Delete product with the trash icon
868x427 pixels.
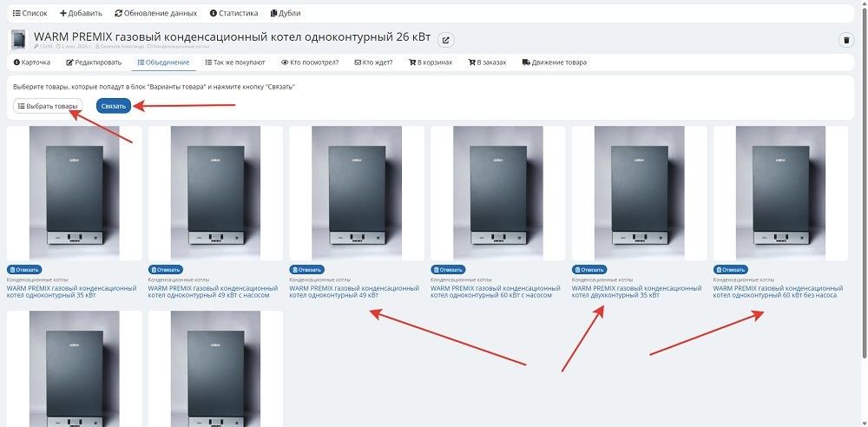pos(846,40)
